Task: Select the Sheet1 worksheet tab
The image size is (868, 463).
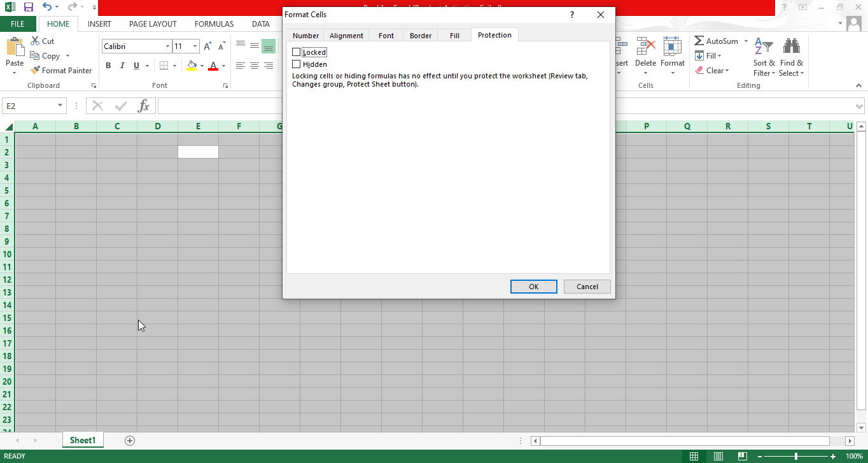Action: click(83, 440)
